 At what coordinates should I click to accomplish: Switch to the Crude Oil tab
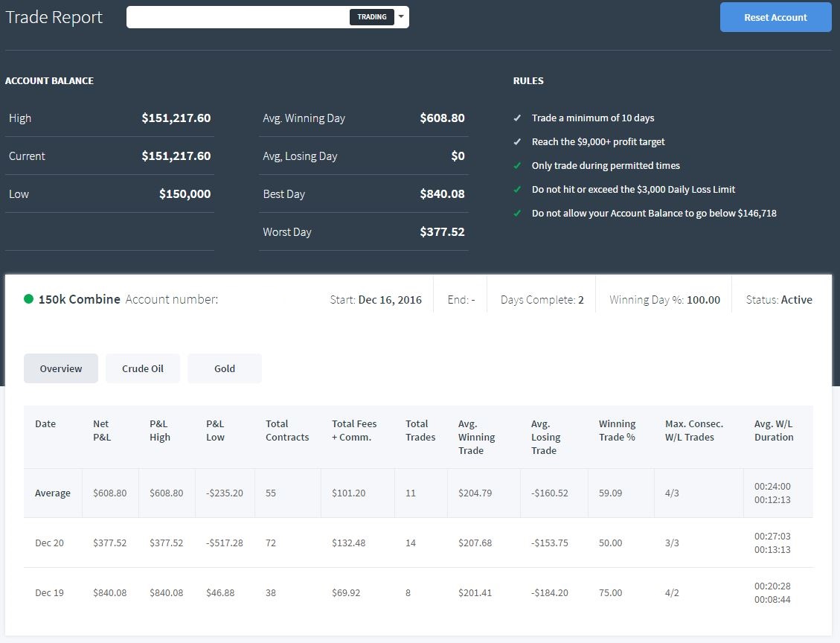click(143, 368)
